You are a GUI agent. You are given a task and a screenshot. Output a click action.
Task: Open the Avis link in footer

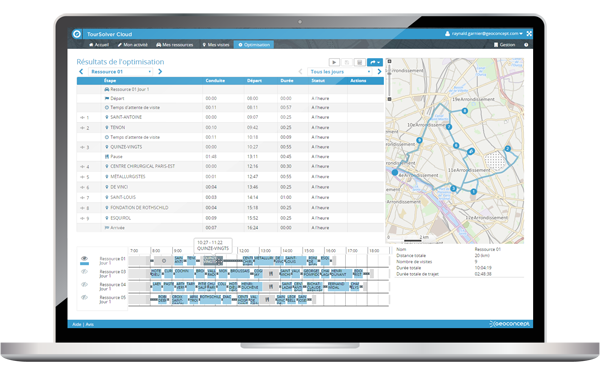(x=90, y=324)
